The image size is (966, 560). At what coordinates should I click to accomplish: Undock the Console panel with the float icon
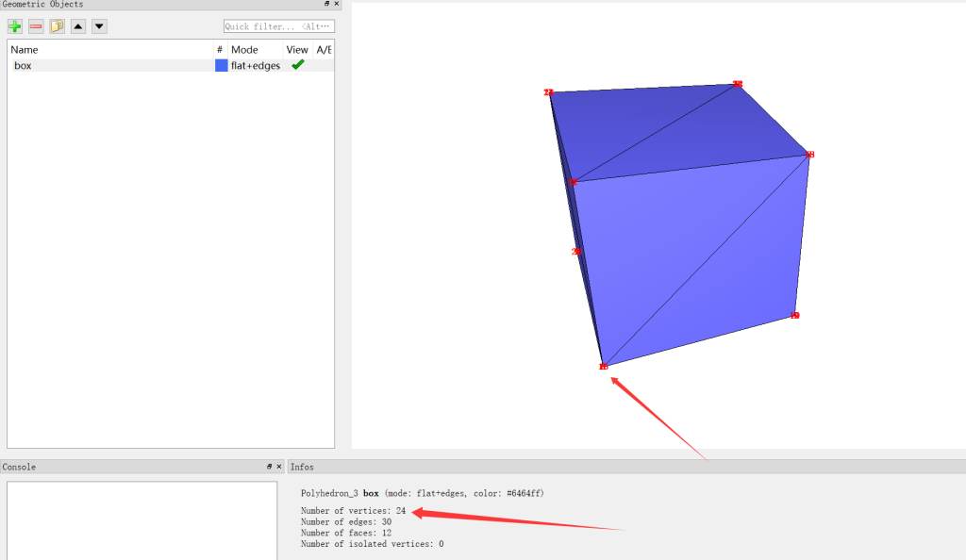point(269,467)
